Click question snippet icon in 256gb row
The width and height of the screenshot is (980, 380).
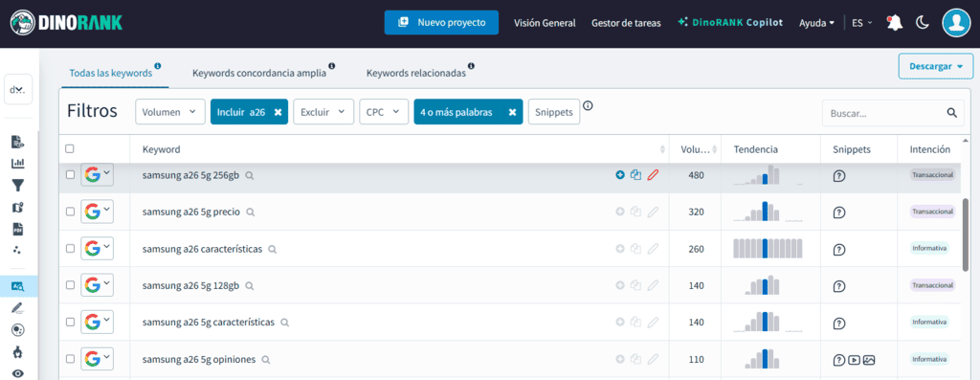pyautogui.click(x=838, y=176)
